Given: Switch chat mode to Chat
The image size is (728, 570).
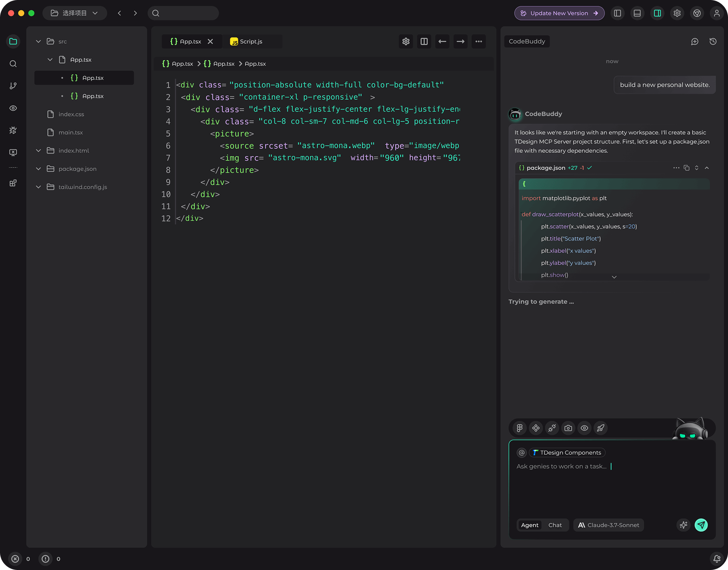Looking at the screenshot, I should click(x=555, y=525).
